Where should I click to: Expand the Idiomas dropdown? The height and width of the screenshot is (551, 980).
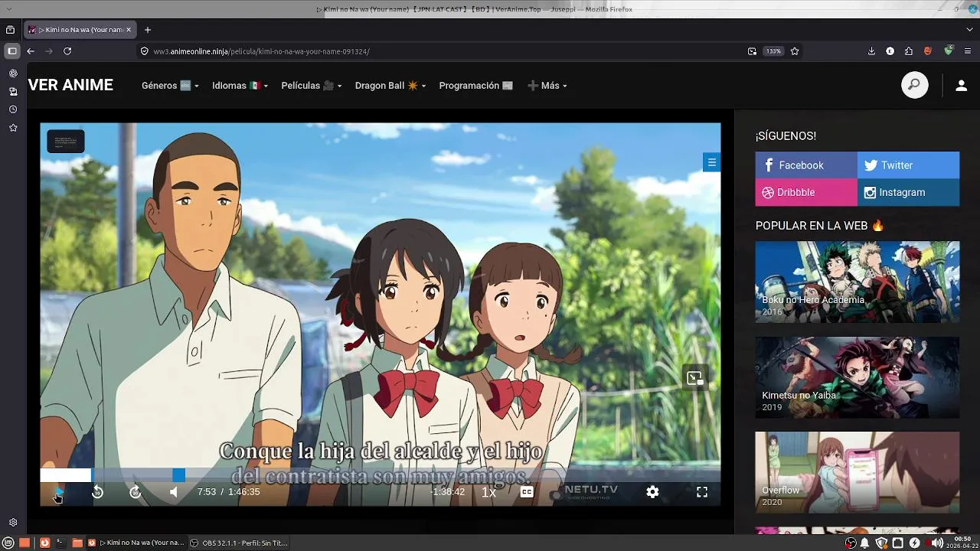point(240,86)
